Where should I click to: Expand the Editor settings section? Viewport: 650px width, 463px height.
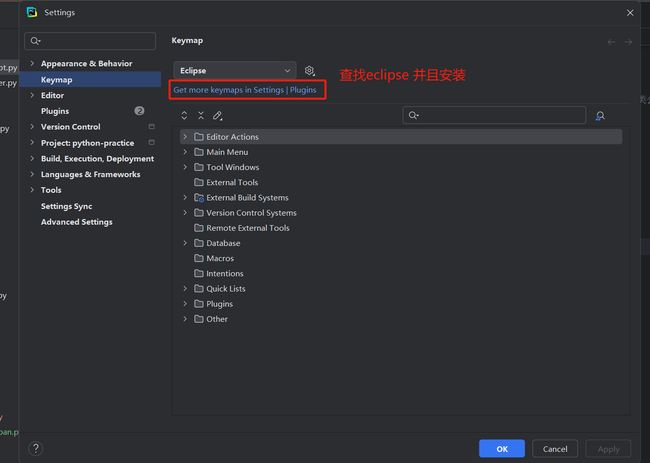(32, 95)
